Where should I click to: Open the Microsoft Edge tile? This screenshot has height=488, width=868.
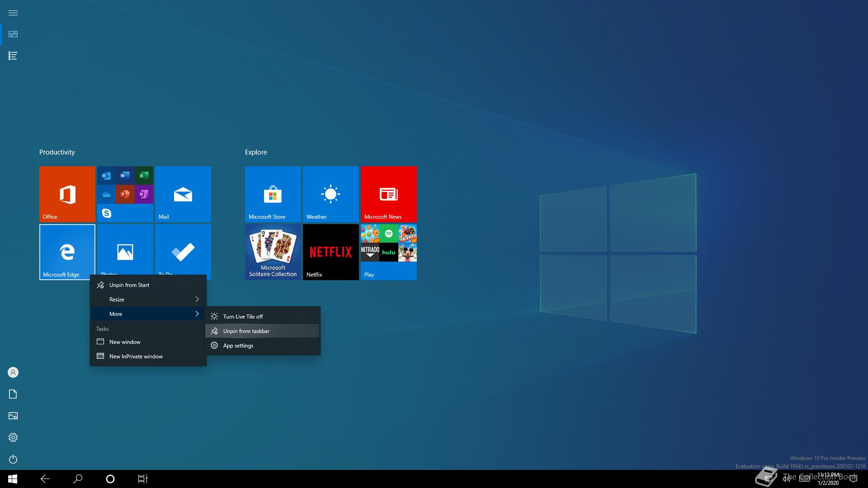(67, 252)
